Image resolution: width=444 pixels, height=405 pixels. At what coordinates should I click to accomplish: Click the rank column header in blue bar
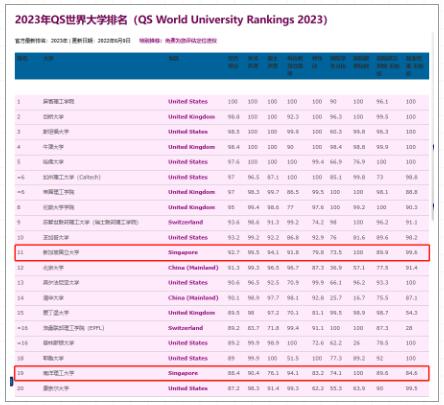[x=22, y=59]
